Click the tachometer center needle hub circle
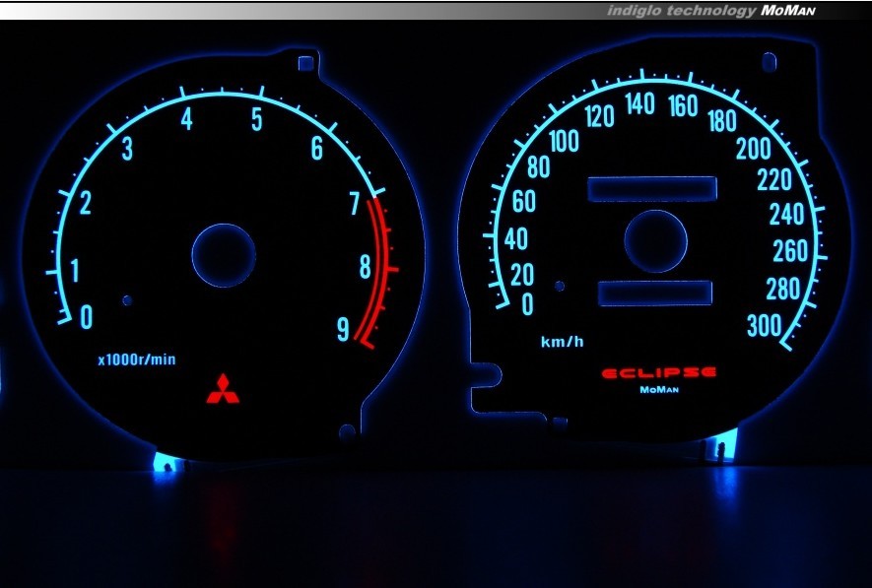 (224, 255)
